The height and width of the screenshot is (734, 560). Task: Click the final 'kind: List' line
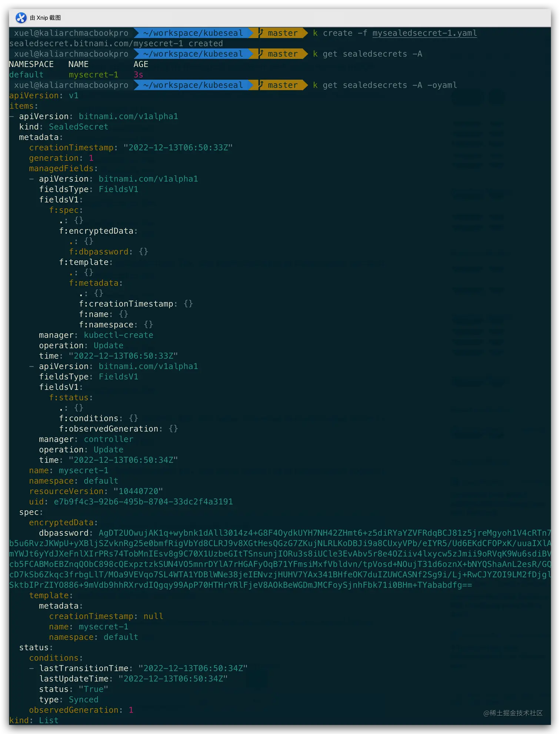(x=34, y=720)
